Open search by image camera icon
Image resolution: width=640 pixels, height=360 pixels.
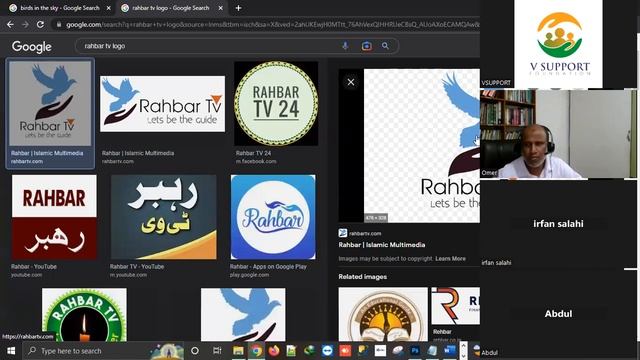[366, 46]
